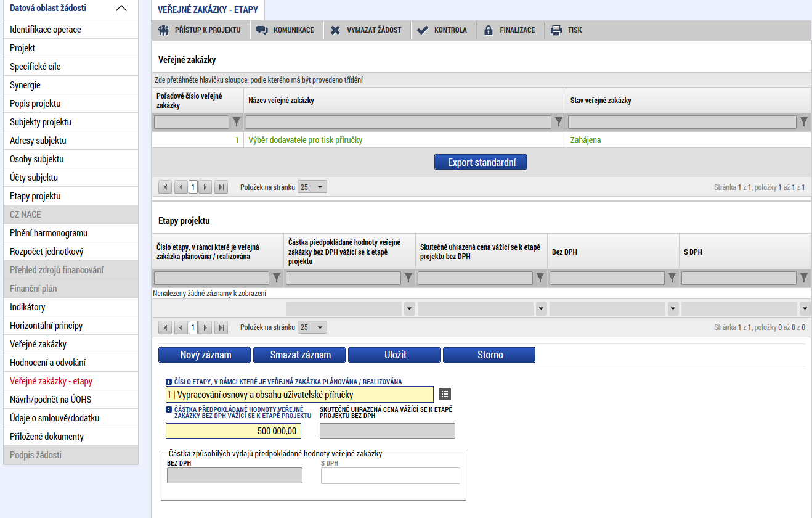Click the S DPH input field in Částka způsobilých výdajů
Screen dimensions: 812x518
click(x=391, y=475)
